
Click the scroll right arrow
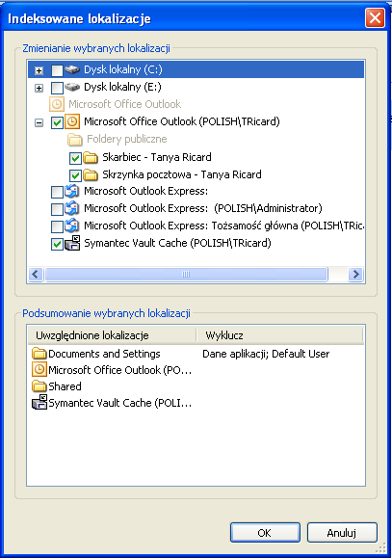tap(355, 275)
